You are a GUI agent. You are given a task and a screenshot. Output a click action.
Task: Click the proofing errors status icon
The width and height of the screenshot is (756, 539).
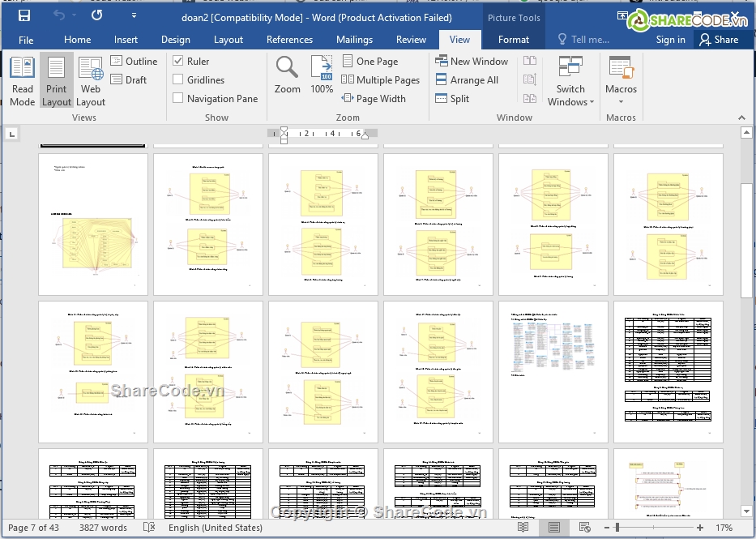[x=149, y=528]
